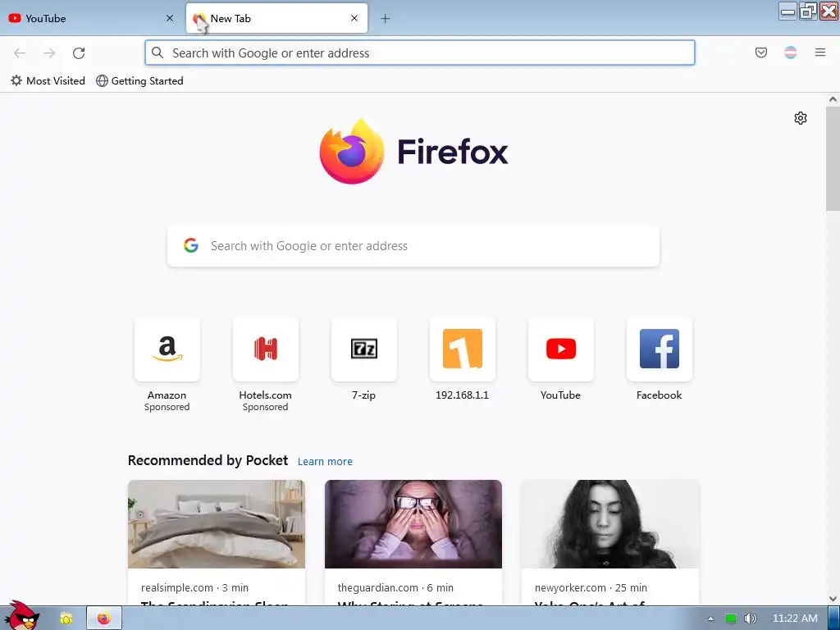Select the New Tab tab
The width and height of the screenshot is (840, 630).
point(276,18)
